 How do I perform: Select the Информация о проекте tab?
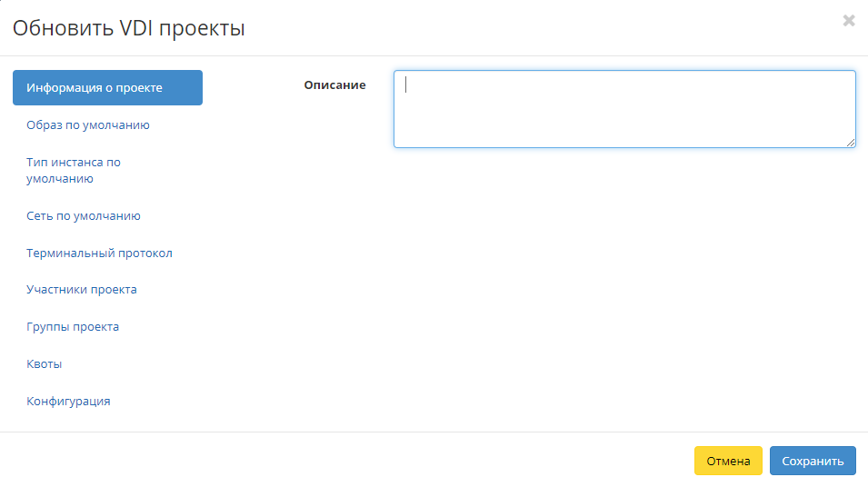[107, 87]
